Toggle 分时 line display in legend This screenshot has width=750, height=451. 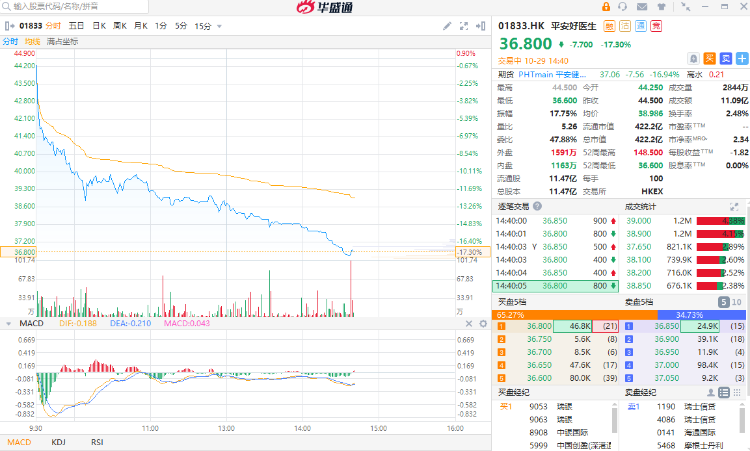[11, 42]
